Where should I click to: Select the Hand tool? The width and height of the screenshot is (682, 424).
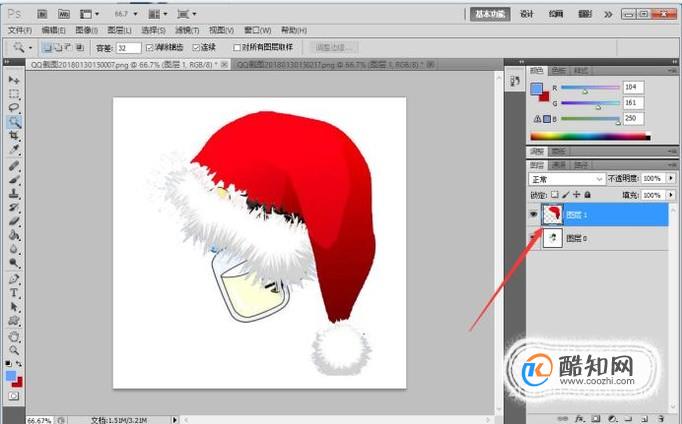[x=14, y=336]
